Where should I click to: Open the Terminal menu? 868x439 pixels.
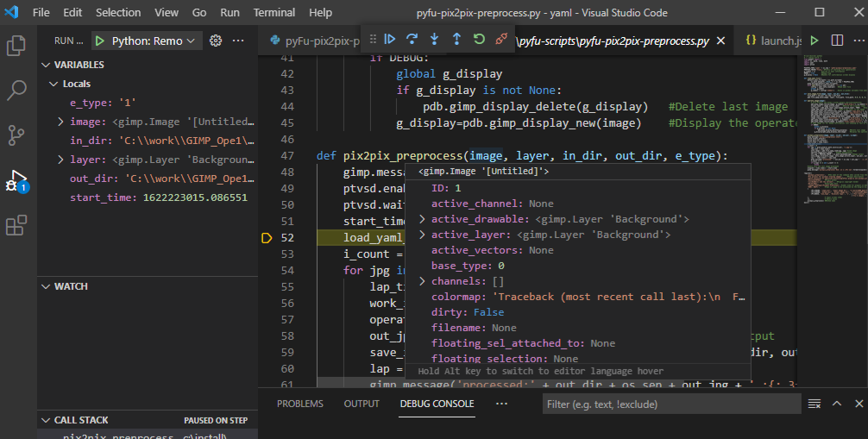274,12
